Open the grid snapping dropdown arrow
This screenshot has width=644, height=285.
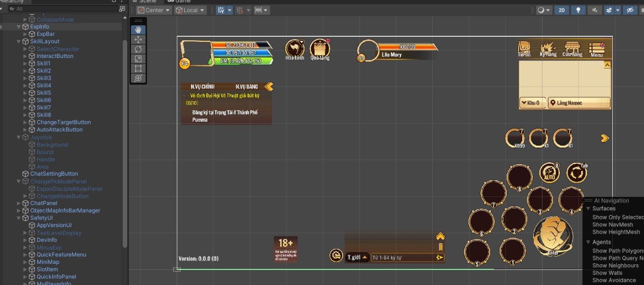(229, 10)
